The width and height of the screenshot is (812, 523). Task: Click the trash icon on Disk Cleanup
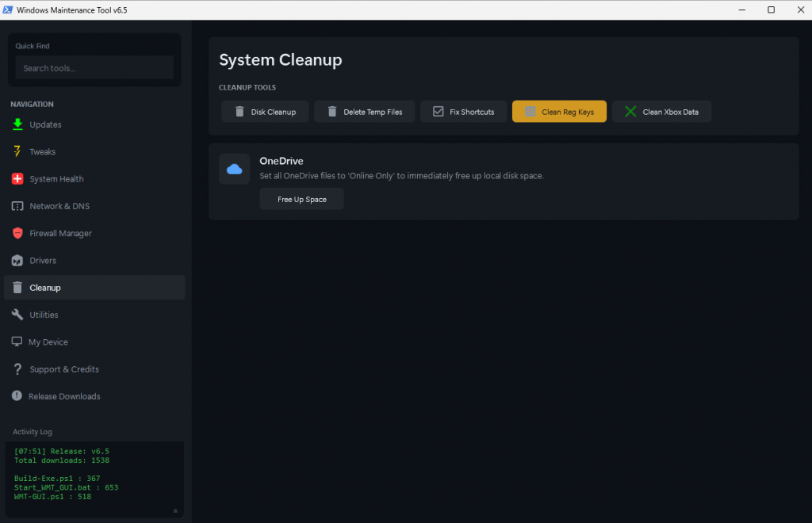[239, 112]
